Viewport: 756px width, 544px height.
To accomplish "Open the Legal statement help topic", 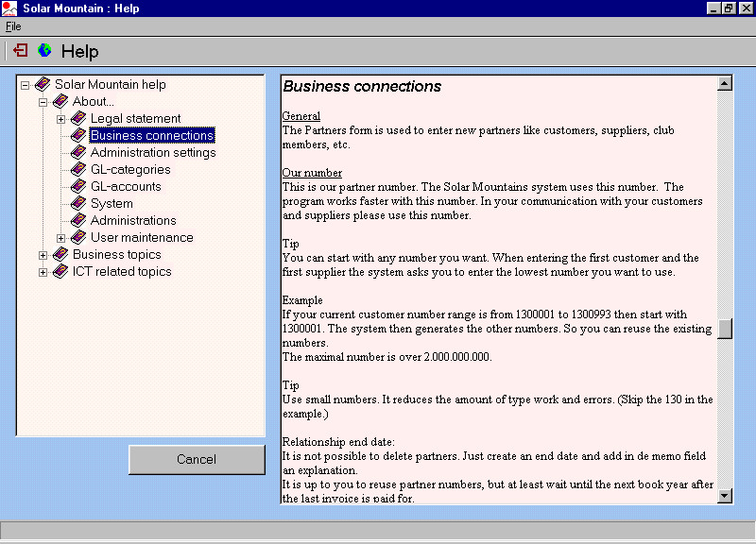I will click(135, 119).
